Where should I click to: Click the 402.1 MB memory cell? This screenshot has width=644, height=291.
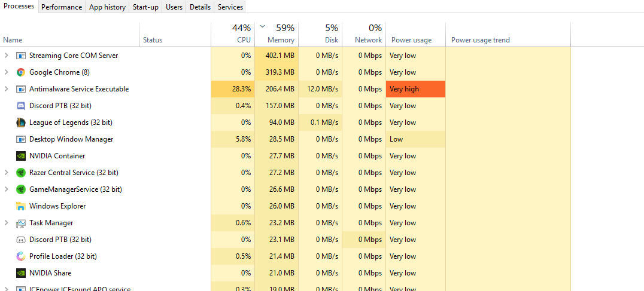tap(277, 56)
